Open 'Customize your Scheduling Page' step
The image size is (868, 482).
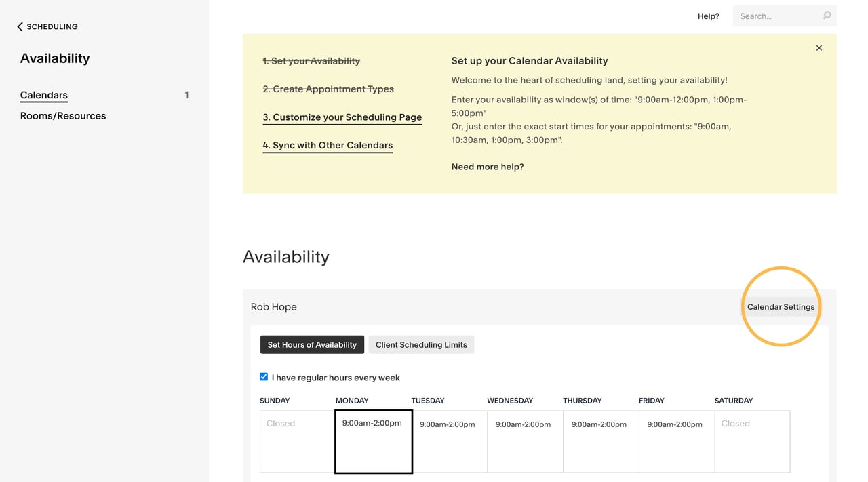[342, 117]
